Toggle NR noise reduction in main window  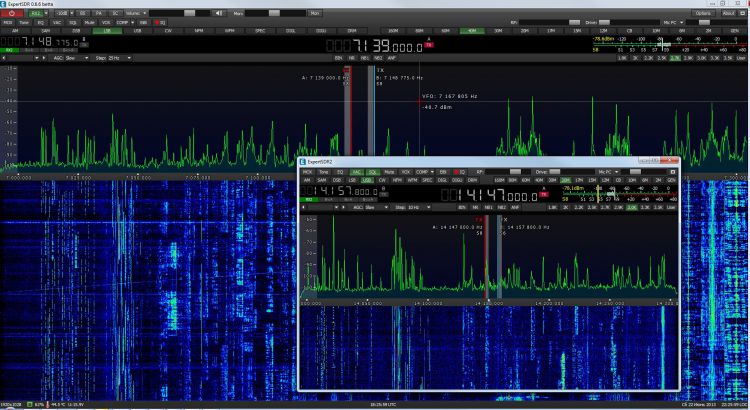click(352, 58)
